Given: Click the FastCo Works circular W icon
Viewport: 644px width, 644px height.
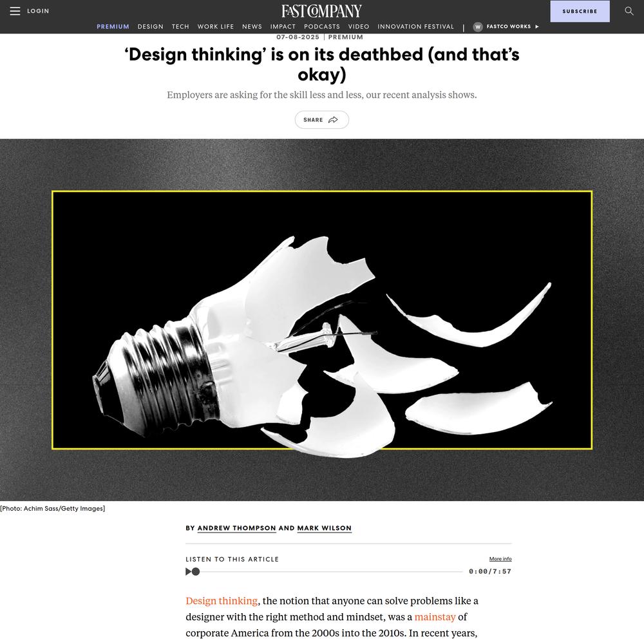Looking at the screenshot, I should coord(478,26).
